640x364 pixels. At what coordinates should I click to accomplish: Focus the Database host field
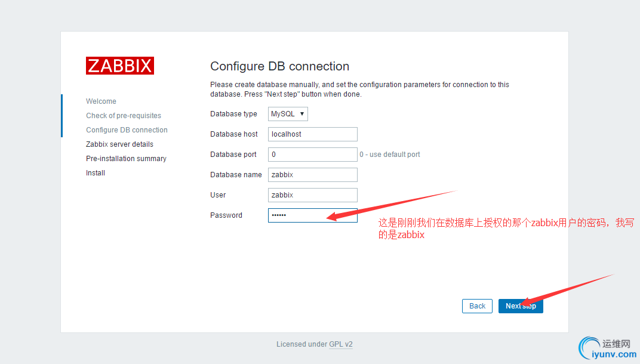pyautogui.click(x=313, y=134)
